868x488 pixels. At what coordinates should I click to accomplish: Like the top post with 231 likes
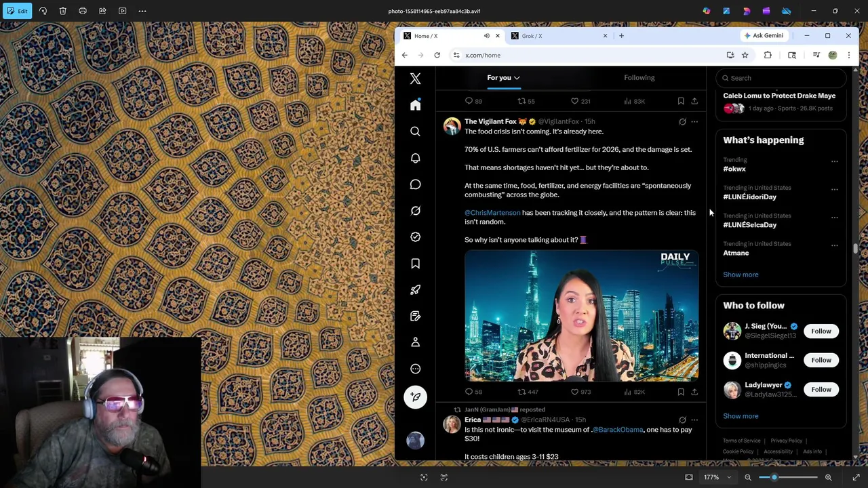580,101
